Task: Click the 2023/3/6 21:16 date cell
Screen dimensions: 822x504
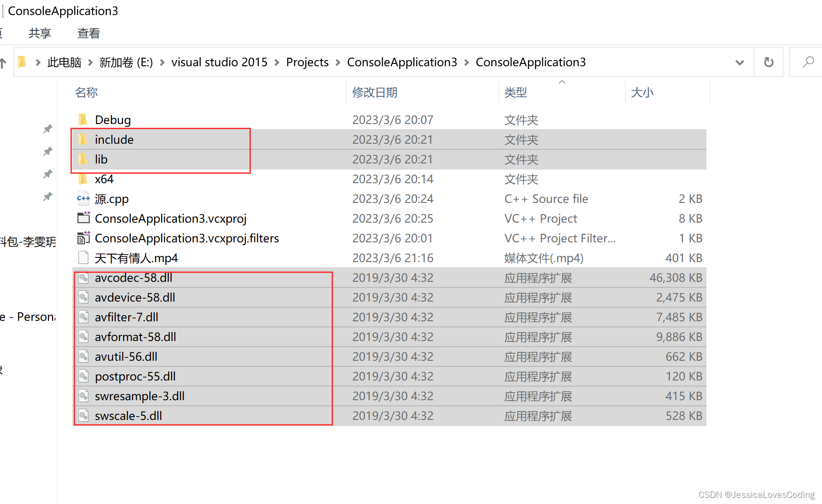Action: [x=393, y=258]
